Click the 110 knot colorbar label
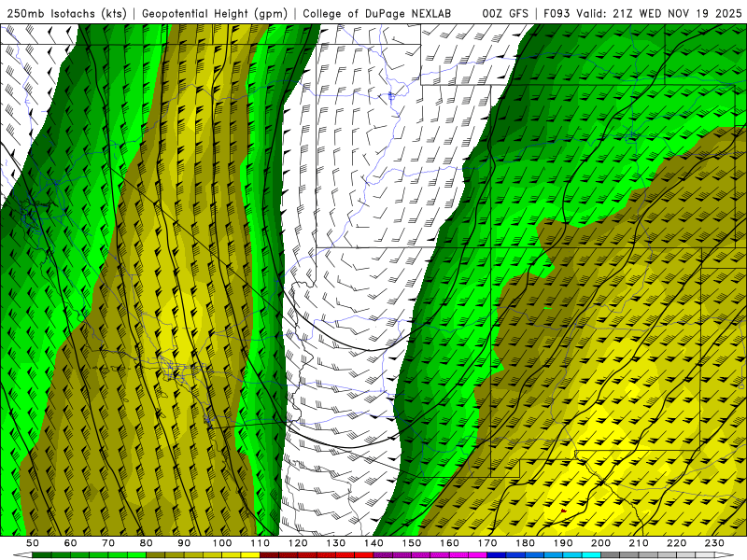Viewport: 747px width, 560px height. (261, 543)
